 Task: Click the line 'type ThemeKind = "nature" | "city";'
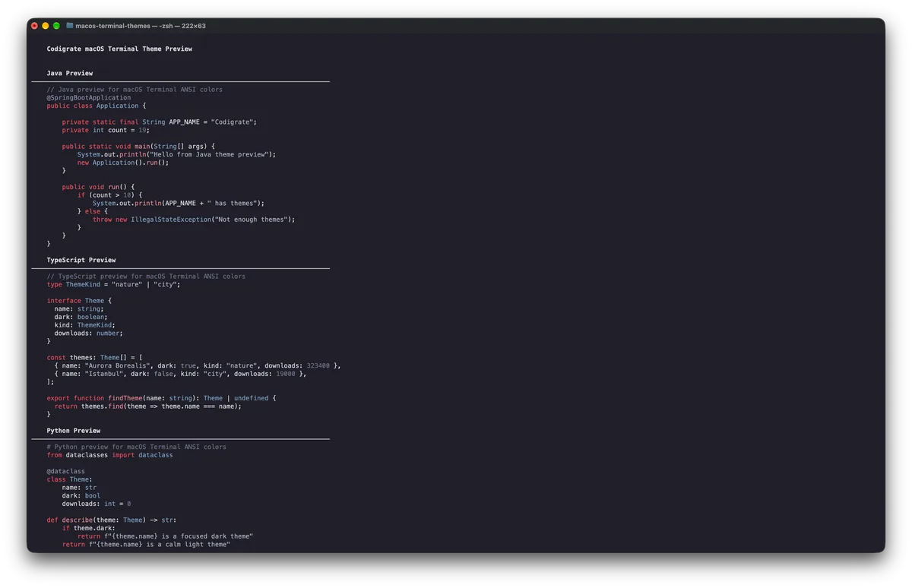pos(114,284)
